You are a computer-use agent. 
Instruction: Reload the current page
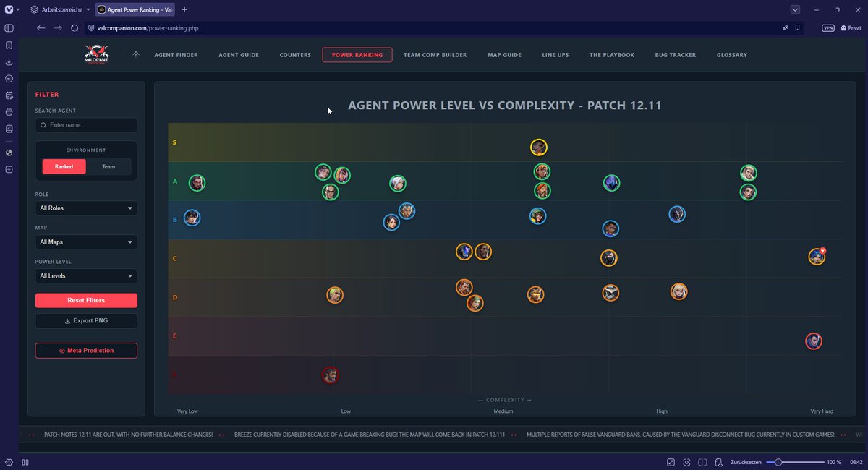[75, 28]
